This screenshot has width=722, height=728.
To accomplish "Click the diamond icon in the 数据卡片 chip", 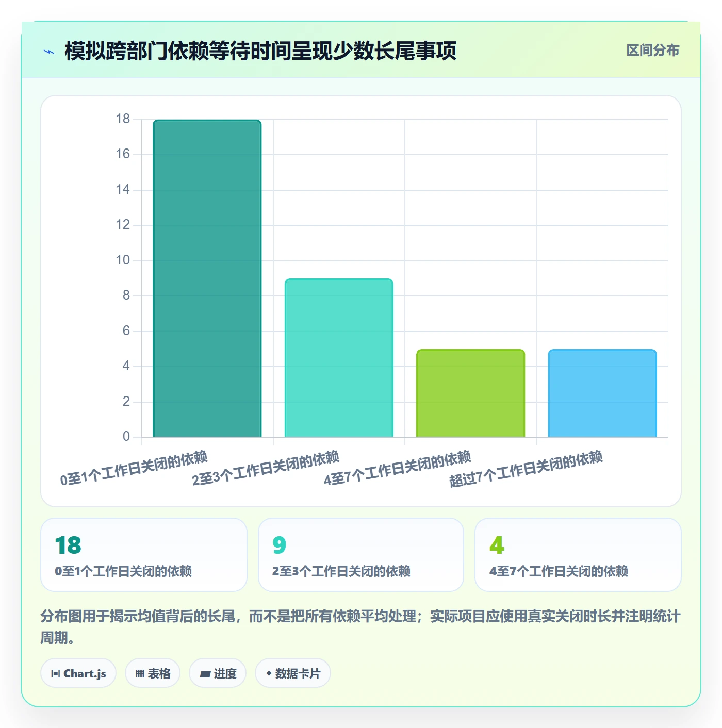I will pos(269,673).
